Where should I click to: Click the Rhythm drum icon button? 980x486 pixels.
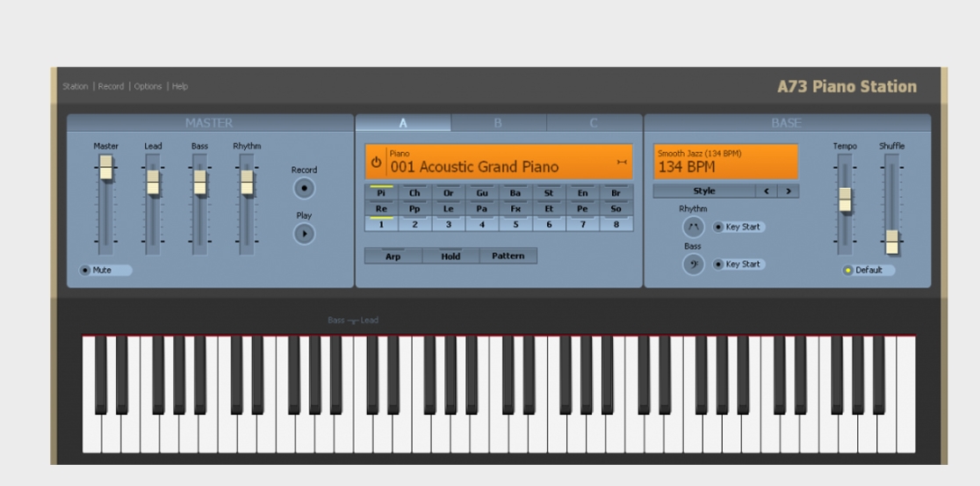point(693,227)
